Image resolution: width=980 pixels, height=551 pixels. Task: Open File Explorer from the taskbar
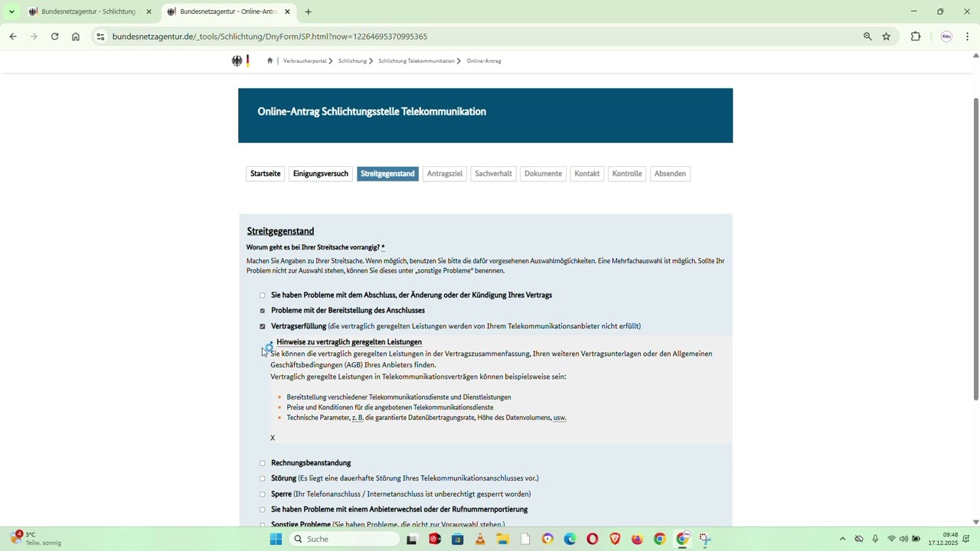point(502,540)
